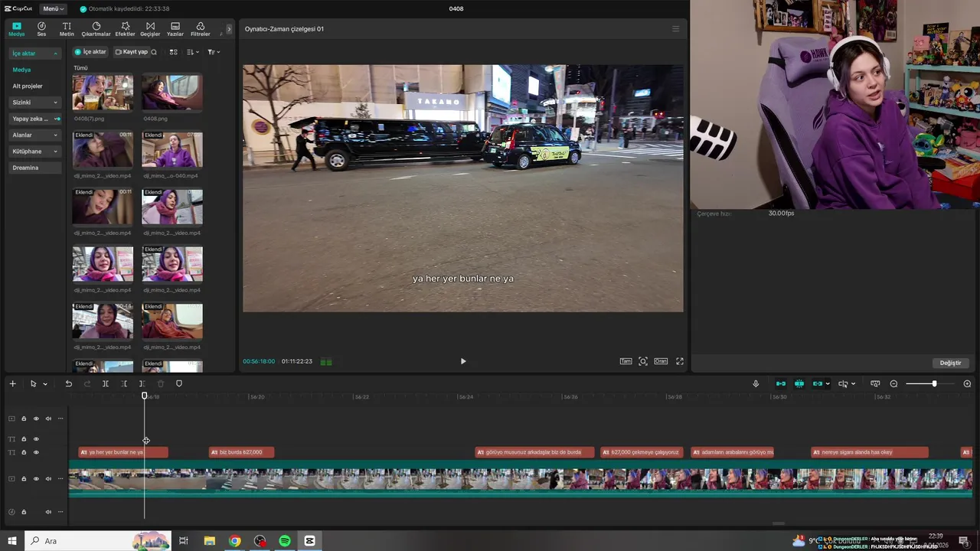
Task: Delete left of playhead
Action: (x=124, y=383)
